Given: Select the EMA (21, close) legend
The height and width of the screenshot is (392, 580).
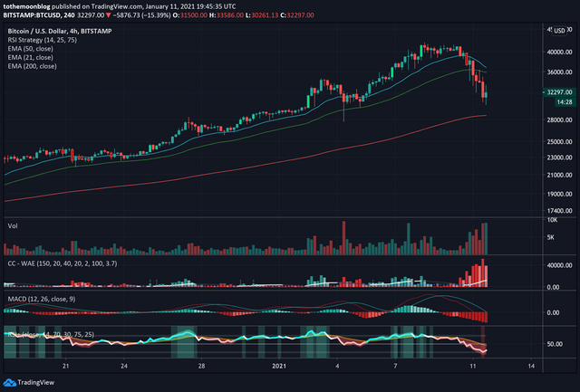Looking at the screenshot, I should click(30, 58).
